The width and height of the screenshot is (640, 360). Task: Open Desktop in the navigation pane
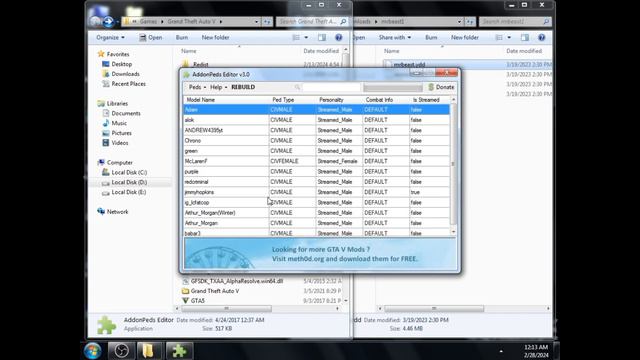coord(122,64)
